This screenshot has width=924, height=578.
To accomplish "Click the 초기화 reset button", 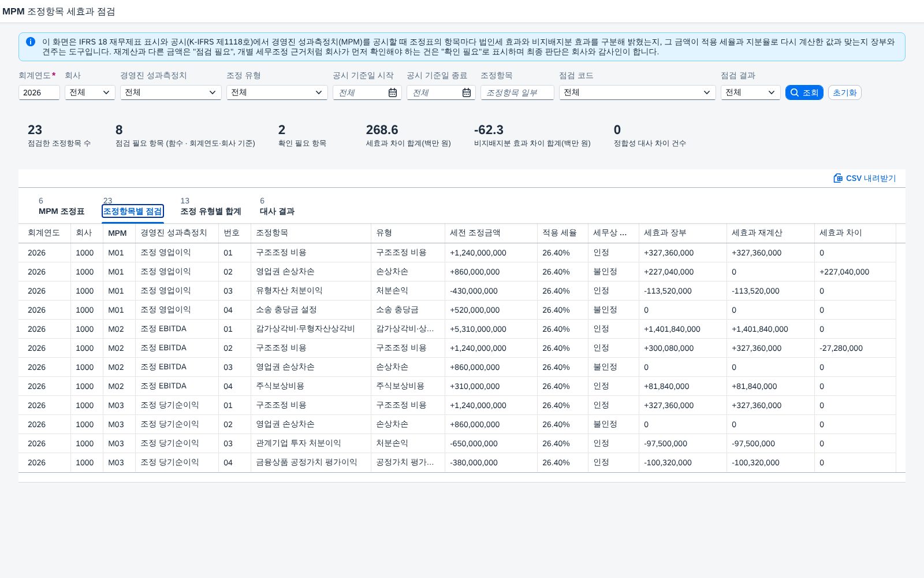I will (x=845, y=92).
